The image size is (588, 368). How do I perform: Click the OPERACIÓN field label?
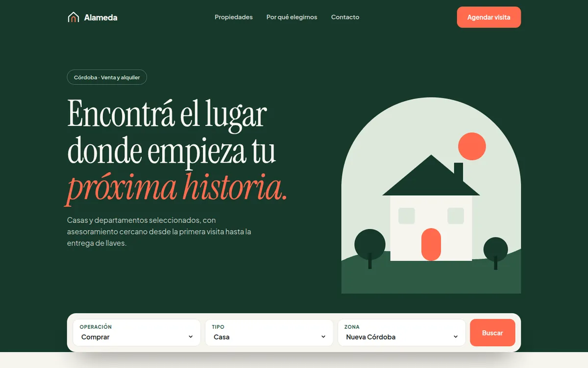coord(96,327)
